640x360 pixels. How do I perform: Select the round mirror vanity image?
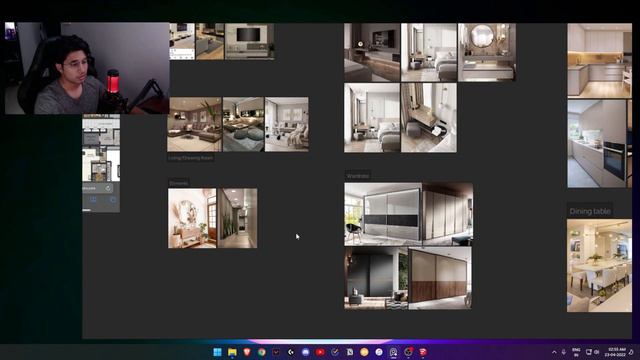(x=487, y=52)
